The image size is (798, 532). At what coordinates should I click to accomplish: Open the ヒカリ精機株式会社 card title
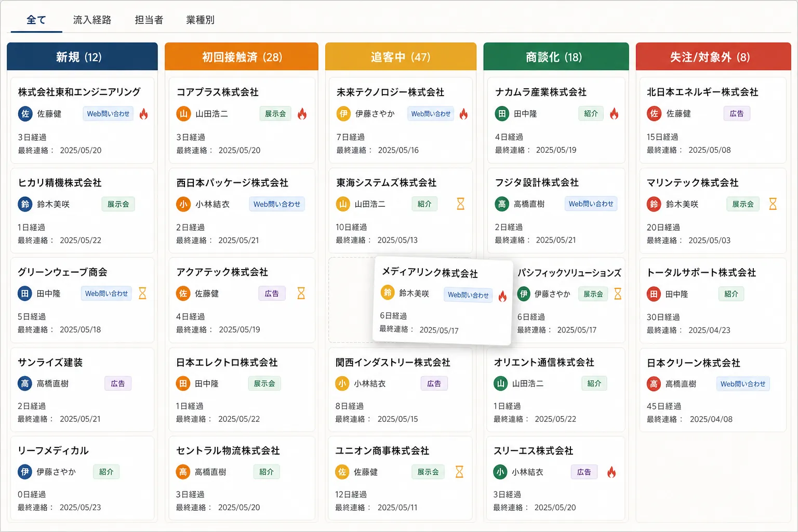coord(60,183)
